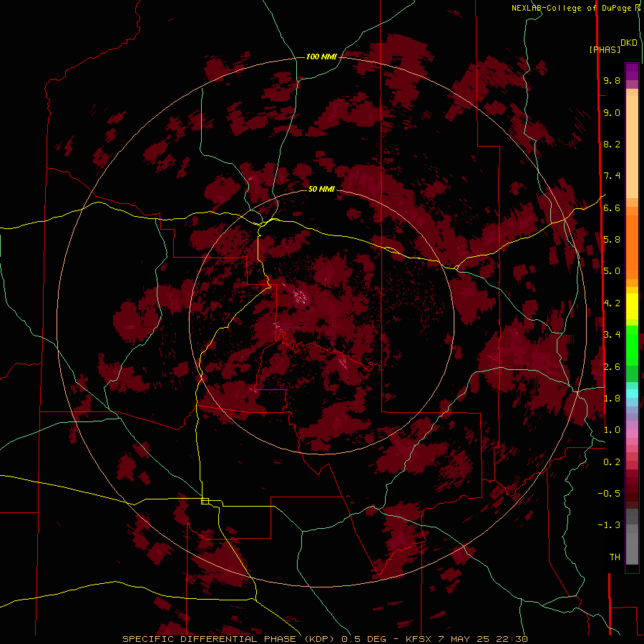Click the [PHAS] units label

605,49
